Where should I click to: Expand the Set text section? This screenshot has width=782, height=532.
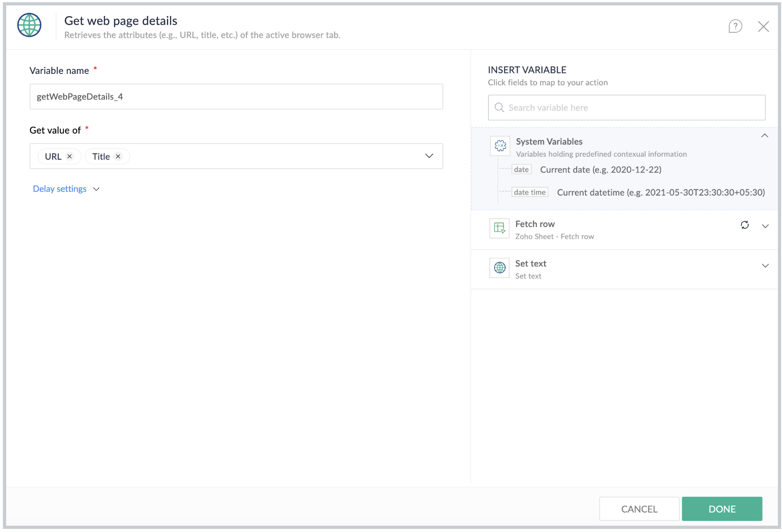[x=765, y=266]
